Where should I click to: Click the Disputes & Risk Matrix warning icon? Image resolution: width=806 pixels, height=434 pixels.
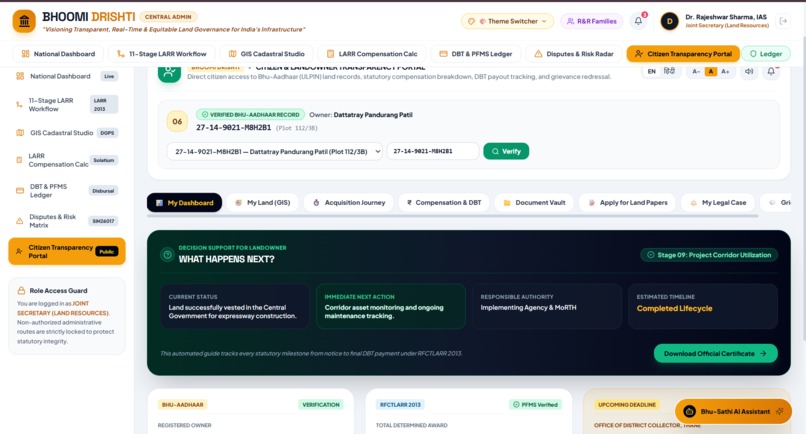click(20, 221)
